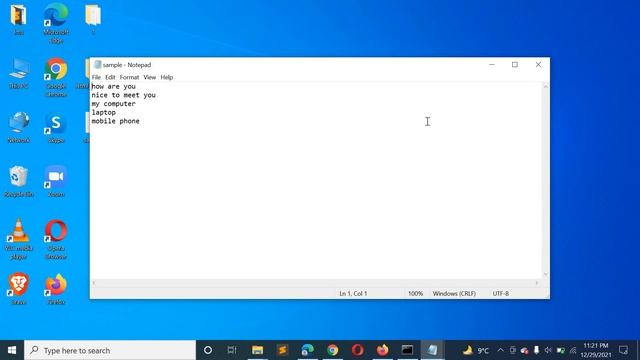Select the Network desktop icon
Screen dimensions: 640x360
click(x=19, y=127)
